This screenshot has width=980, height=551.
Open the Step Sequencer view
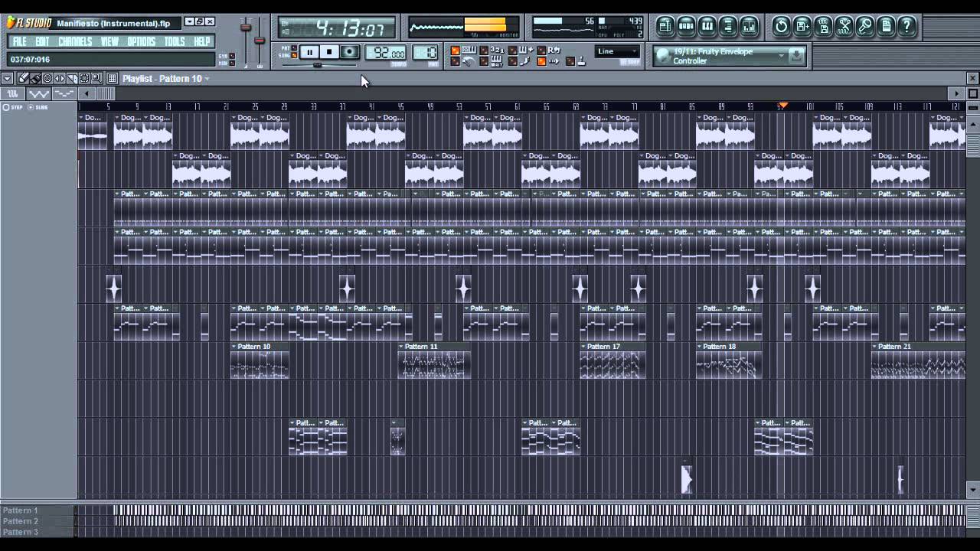click(x=686, y=26)
